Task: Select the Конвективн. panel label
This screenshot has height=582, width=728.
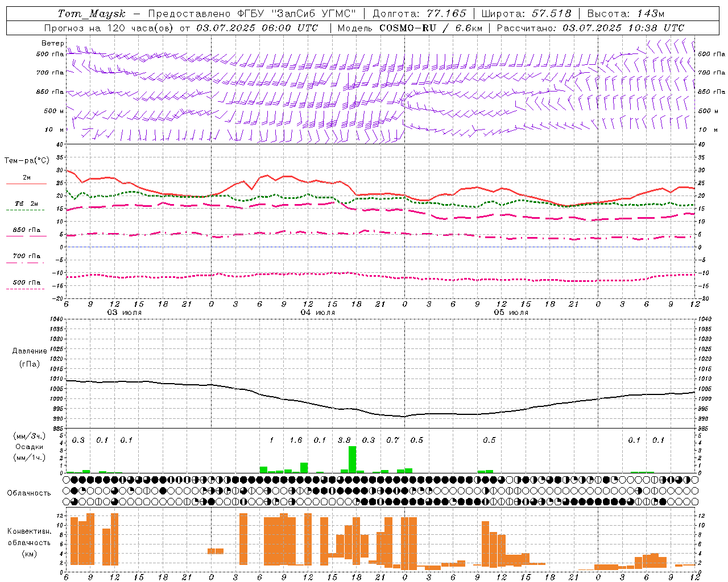Action: 30,531
